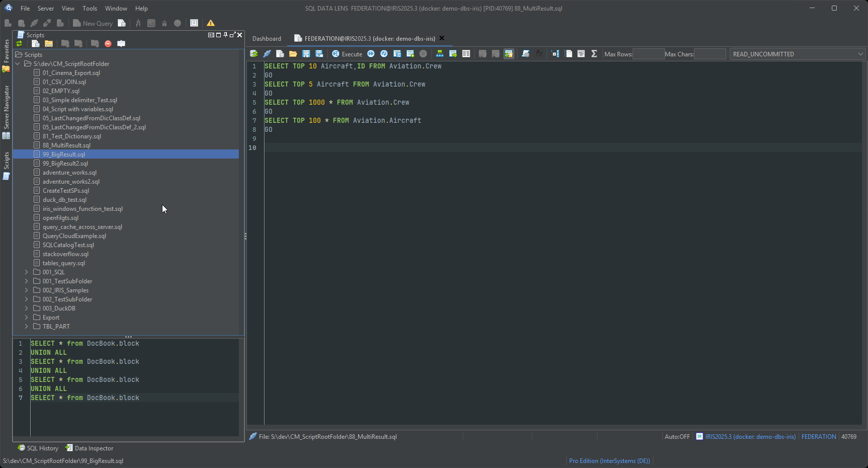This screenshot has width=868, height=468.
Task: Click the red remove icon in Scripts toolbar
Action: [x=108, y=44]
